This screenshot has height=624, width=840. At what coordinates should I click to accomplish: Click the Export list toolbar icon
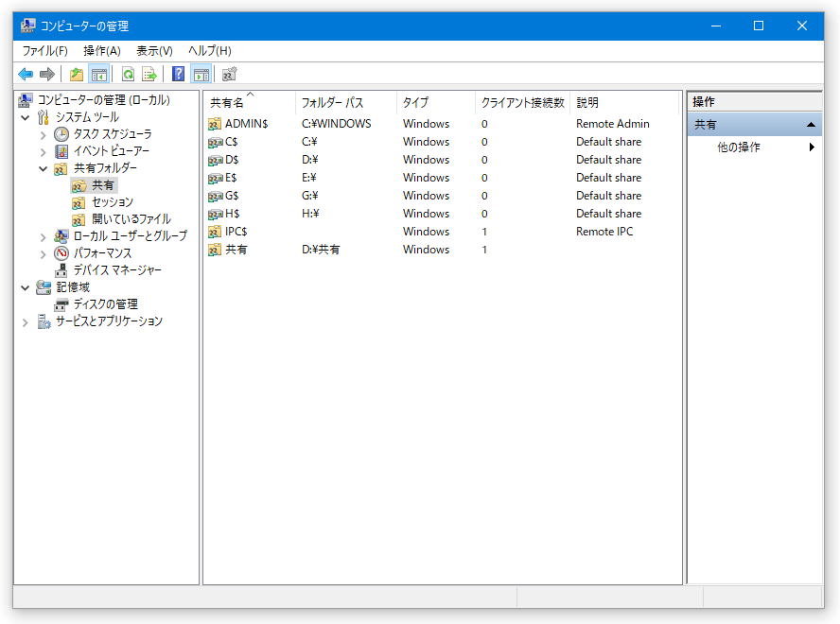[149, 74]
